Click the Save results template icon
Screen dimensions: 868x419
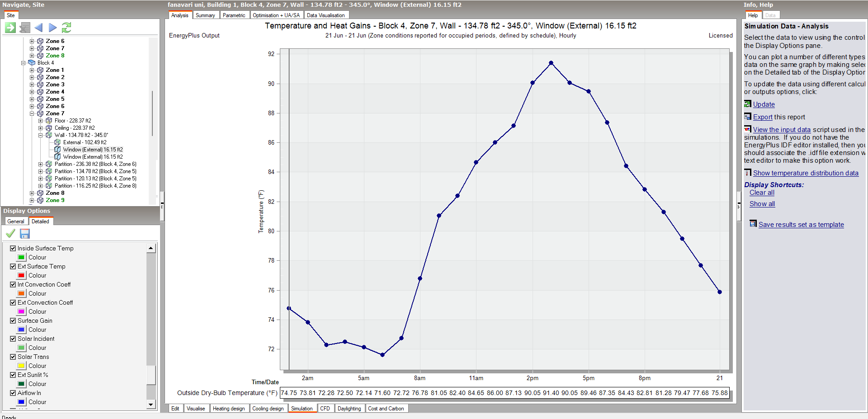(x=753, y=224)
